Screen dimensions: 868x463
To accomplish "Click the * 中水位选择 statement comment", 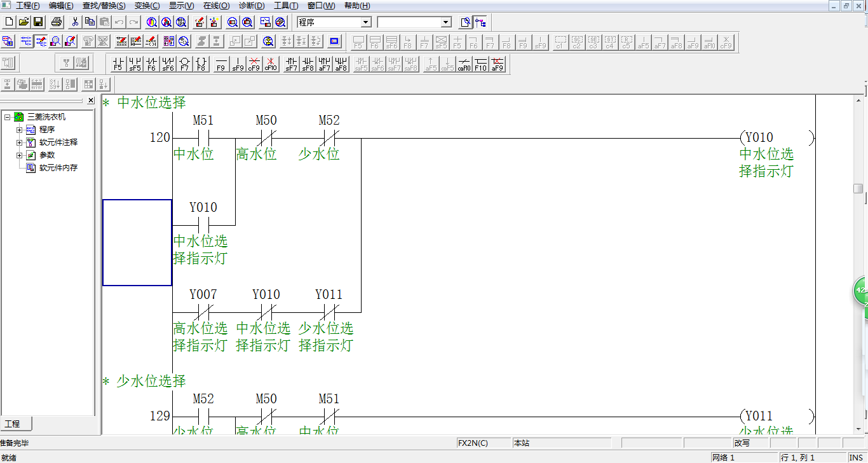I will coord(144,102).
